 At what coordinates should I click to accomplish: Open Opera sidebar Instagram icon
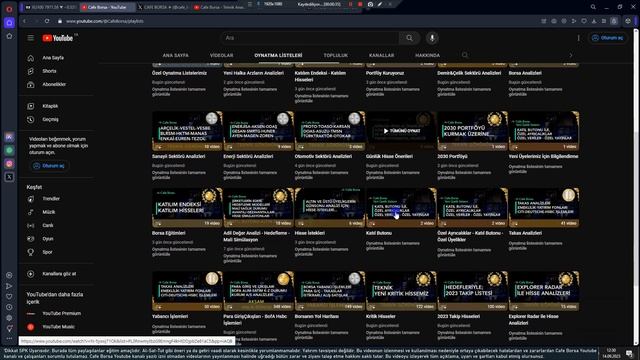pos(9,164)
